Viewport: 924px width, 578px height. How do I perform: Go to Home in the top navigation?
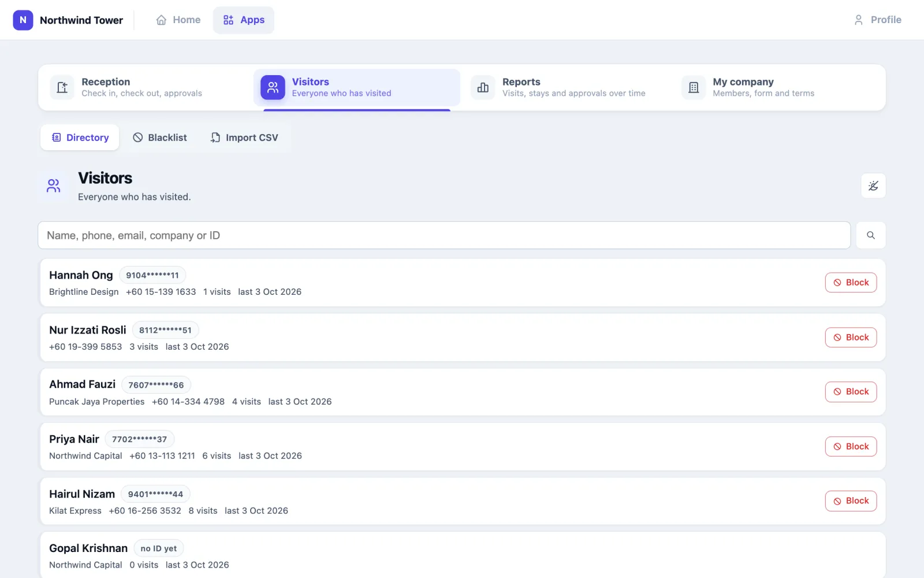(x=178, y=20)
